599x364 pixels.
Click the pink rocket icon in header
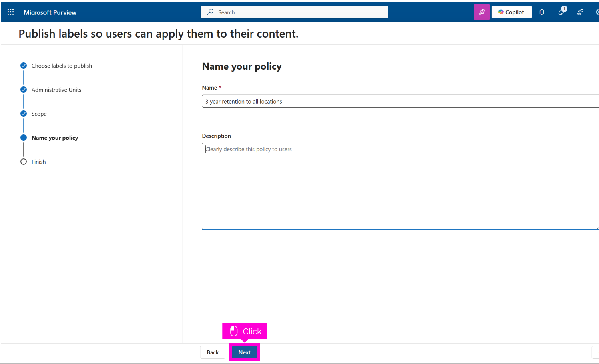tap(482, 12)
